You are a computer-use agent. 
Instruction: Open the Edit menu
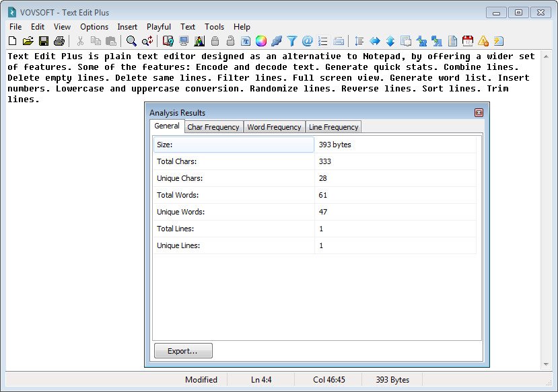point(38,27)
